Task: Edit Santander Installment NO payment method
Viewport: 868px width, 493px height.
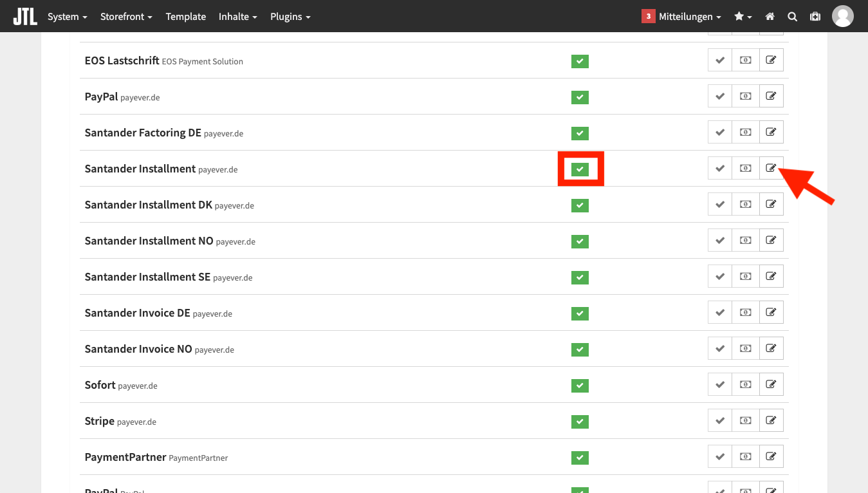Action: click(771, 240)
